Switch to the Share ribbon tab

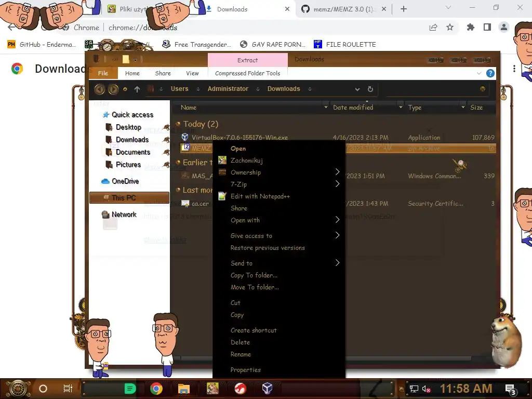[163, 73]
